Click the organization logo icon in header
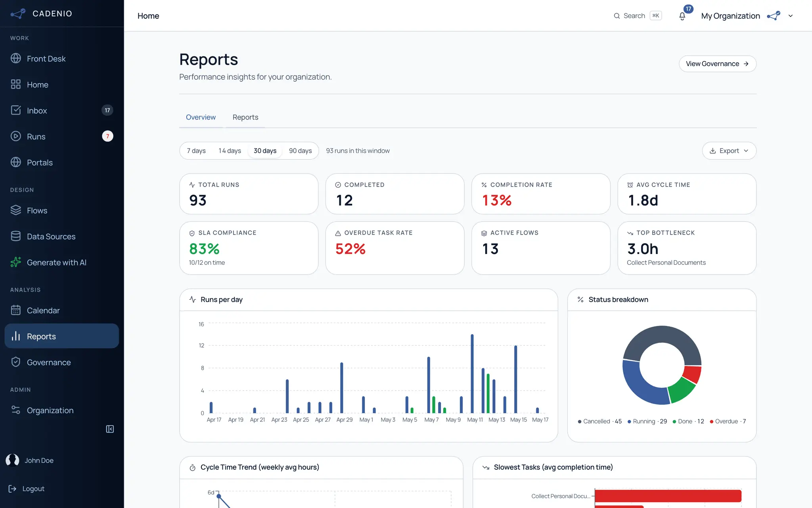 pos(774,16)
